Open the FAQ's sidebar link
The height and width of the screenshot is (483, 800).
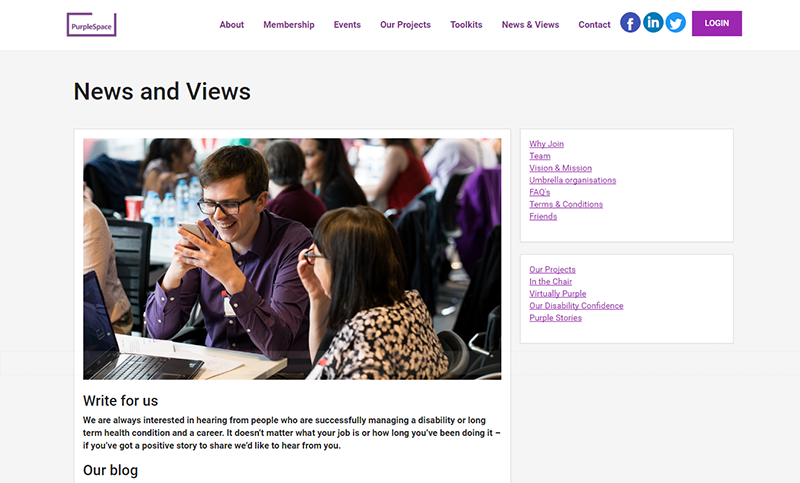(539, 192)
